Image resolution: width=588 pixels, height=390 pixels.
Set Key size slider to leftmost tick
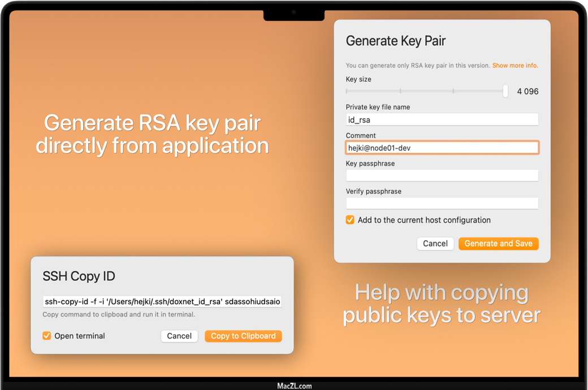tap(347, 91)
